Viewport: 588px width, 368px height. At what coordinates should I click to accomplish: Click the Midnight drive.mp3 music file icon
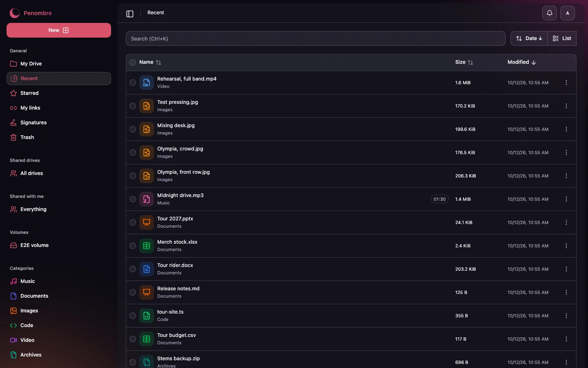pos(147,199)
